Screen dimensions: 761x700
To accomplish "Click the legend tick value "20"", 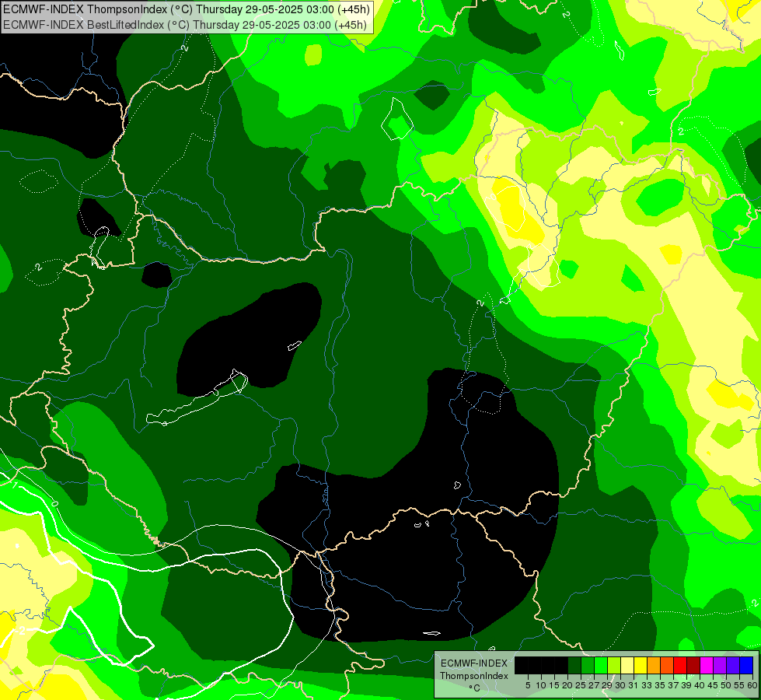I will point(568,685).
